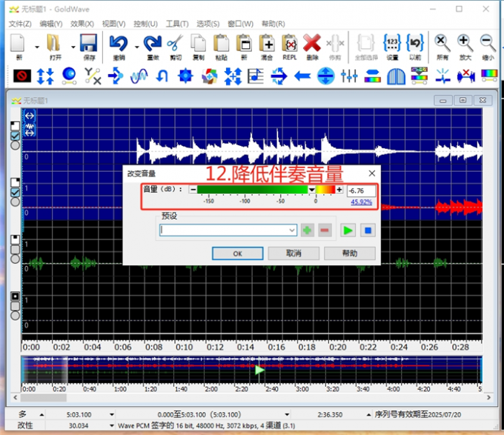Toggle the first channel's checked checkbox
504x435 pixels.
click(15, 136)
